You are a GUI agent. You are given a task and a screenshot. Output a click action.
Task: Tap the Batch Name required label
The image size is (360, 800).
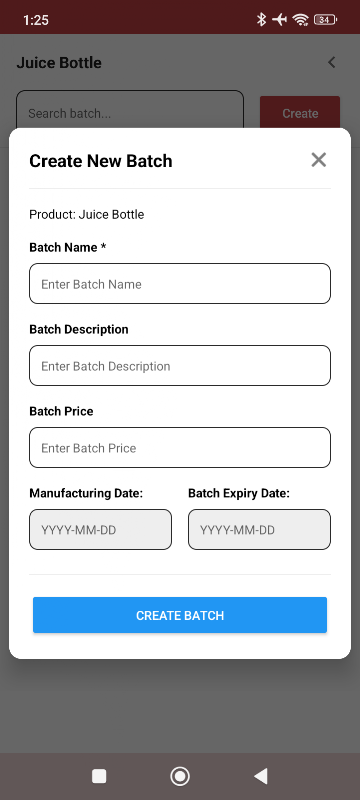(68, 247)
